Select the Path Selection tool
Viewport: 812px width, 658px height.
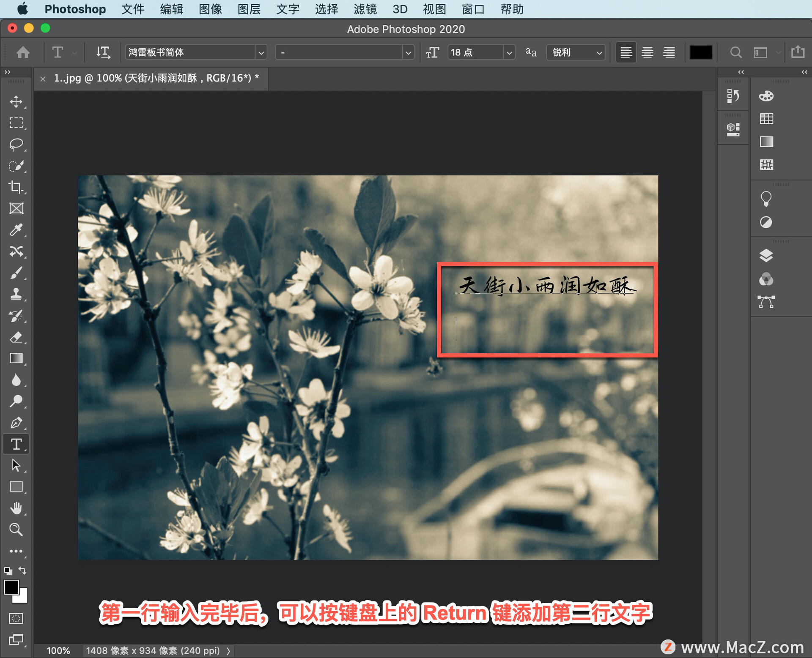pyautogui.click(x=16, y=466)
